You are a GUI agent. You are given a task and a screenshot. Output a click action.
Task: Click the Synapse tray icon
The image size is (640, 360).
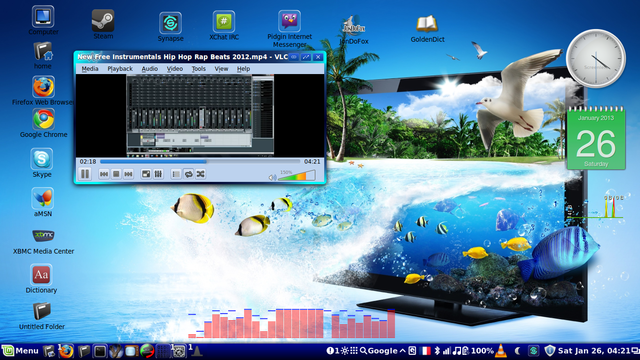coord(533,351)
